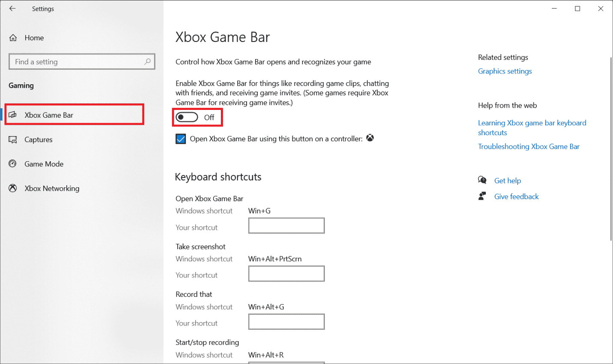613x364 pixels.
Task: Click the Captures sidebar icon
Action: (13, 139)
